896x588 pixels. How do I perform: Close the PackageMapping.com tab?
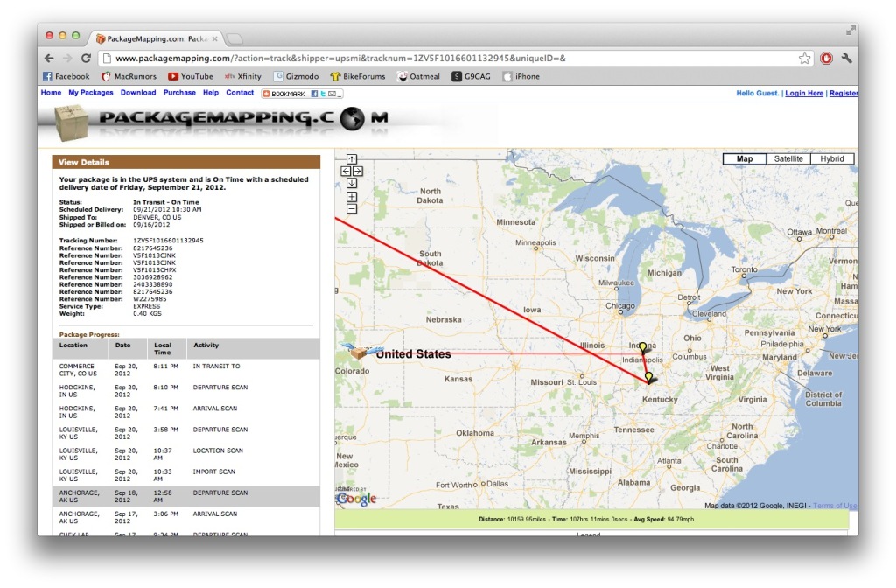click(x=215, y=38)
